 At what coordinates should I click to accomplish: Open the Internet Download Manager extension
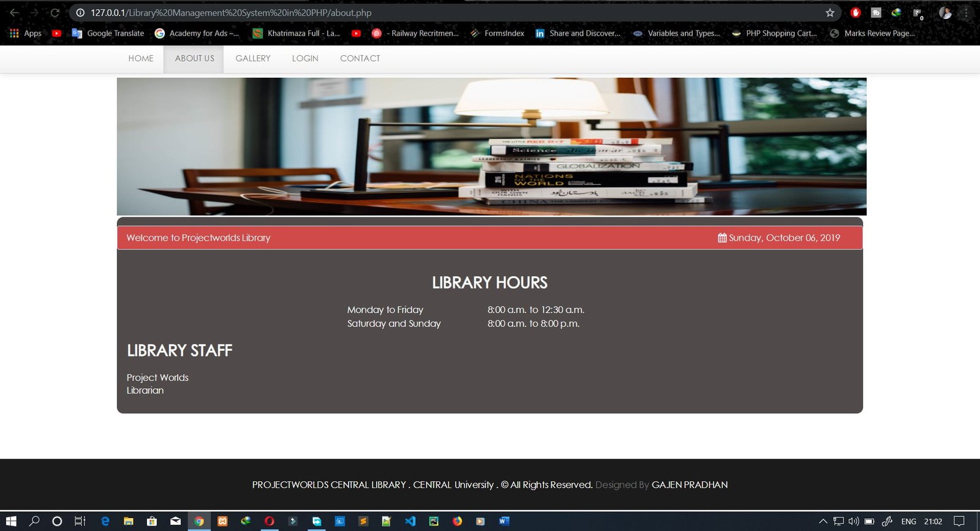pyautogui.click(x=896, y=13)
